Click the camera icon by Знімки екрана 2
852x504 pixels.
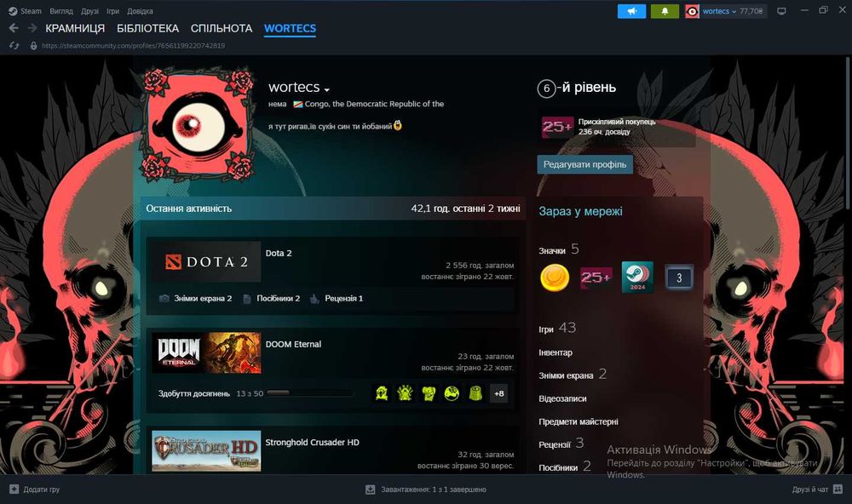tap(164, 298)
